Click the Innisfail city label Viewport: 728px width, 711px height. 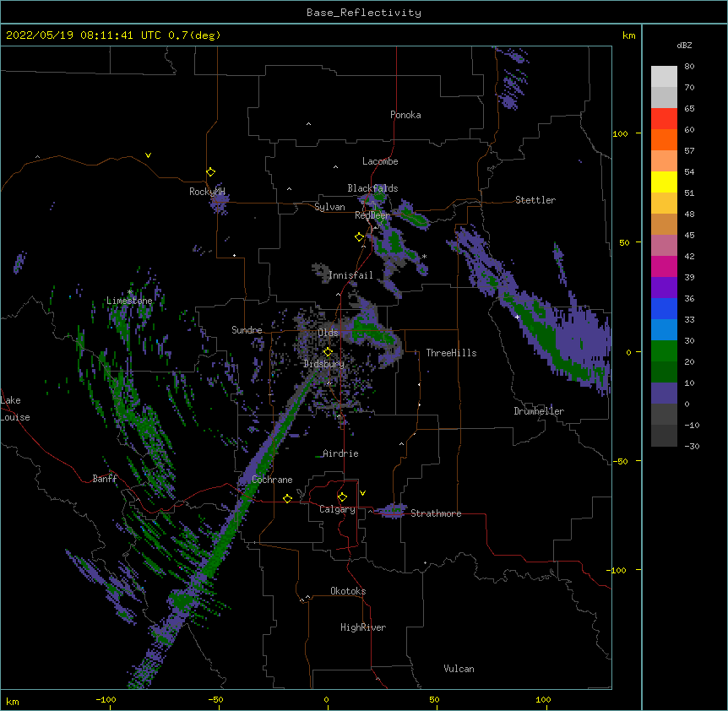pos(350,275)
